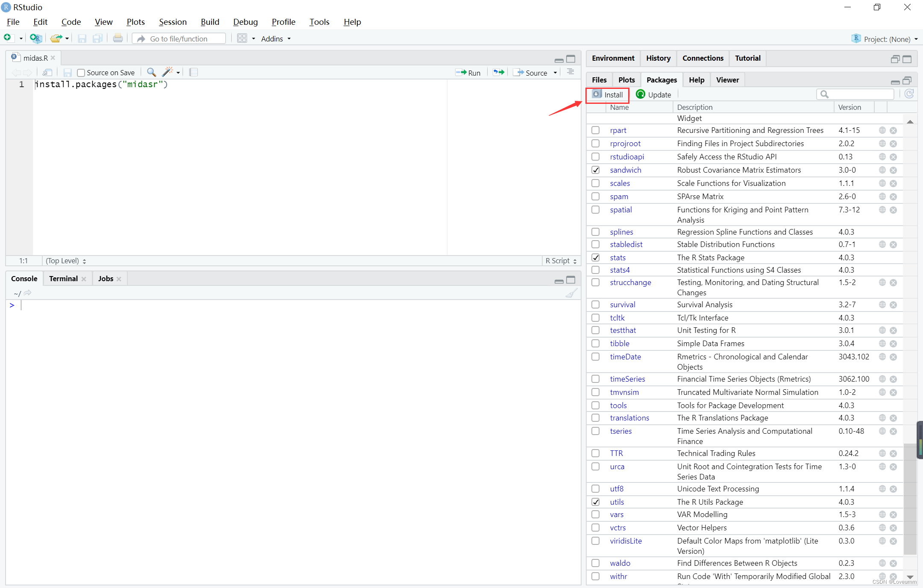Click the packages search field
This screenshot has width=923, height=588.
860,94
